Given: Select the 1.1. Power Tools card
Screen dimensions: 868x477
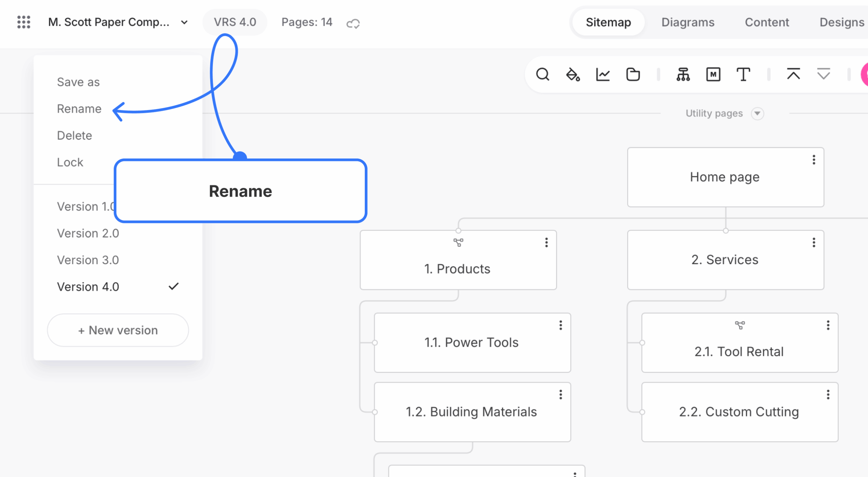Looking at the screenshot, I should tap(472, 343).
